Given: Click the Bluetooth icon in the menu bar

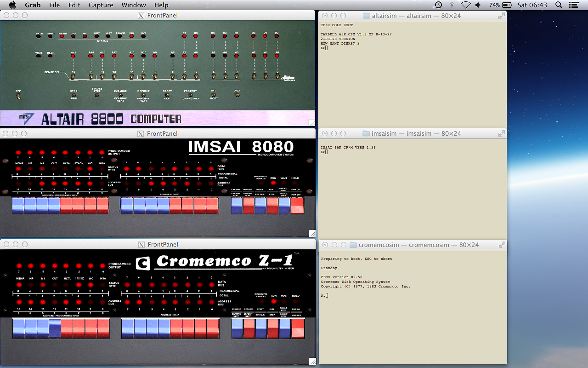Looking at the screenshot, I should [452, 5].
